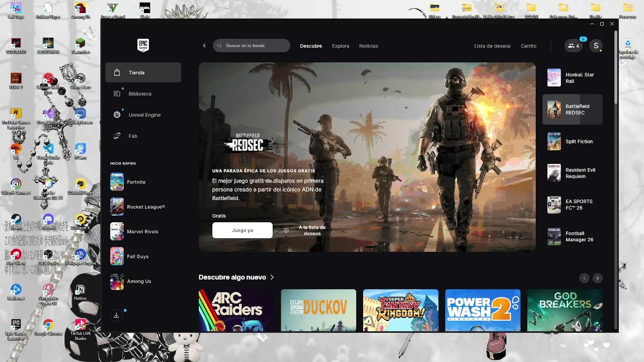
Task: Select the Ubisoft Connect desktop shortcut
Action: point(16,186)
